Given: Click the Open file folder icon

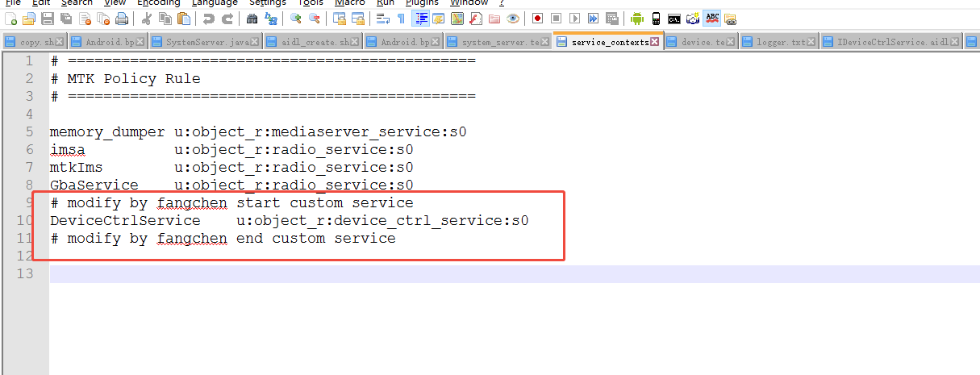Looking at the screenshot, I should (29, 18).
